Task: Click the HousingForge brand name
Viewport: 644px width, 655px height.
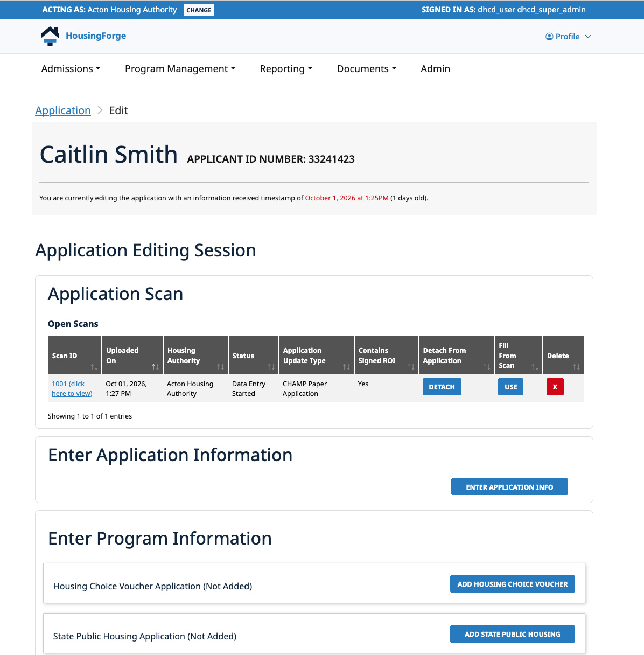Action: tap(96, 36)
